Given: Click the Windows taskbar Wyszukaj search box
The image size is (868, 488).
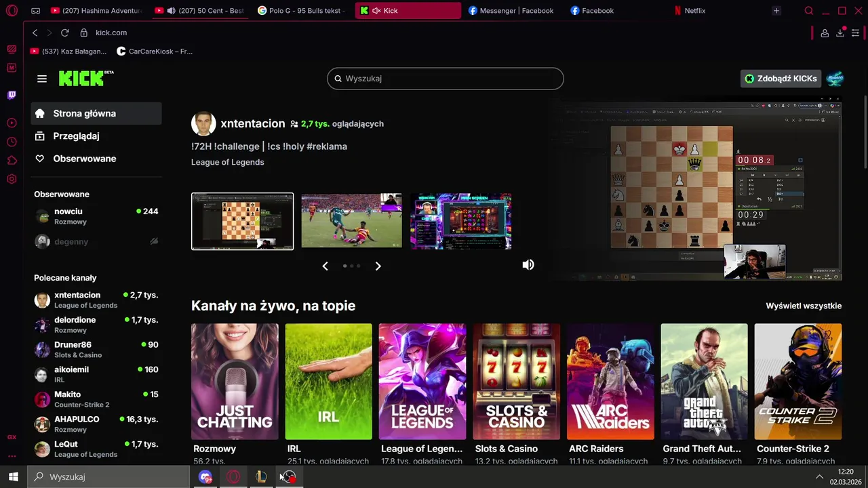Looking at the screenshot, I should [108, 476].
